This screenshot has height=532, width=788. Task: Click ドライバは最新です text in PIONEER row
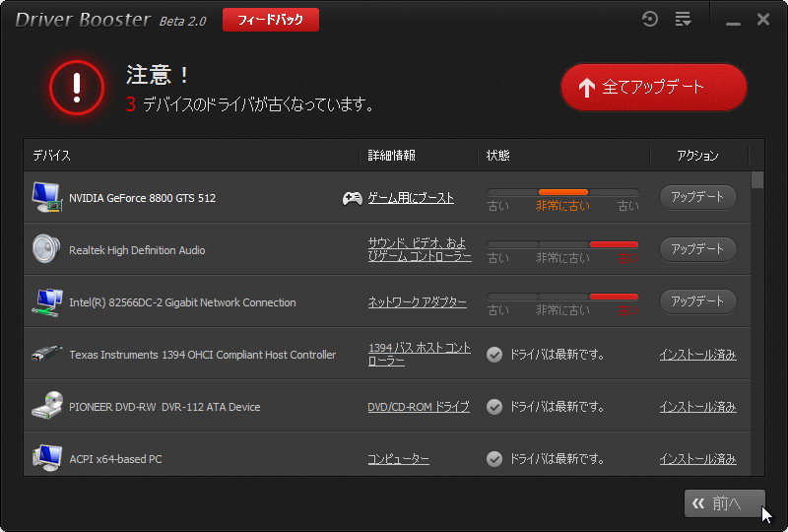tap(557, 407)
